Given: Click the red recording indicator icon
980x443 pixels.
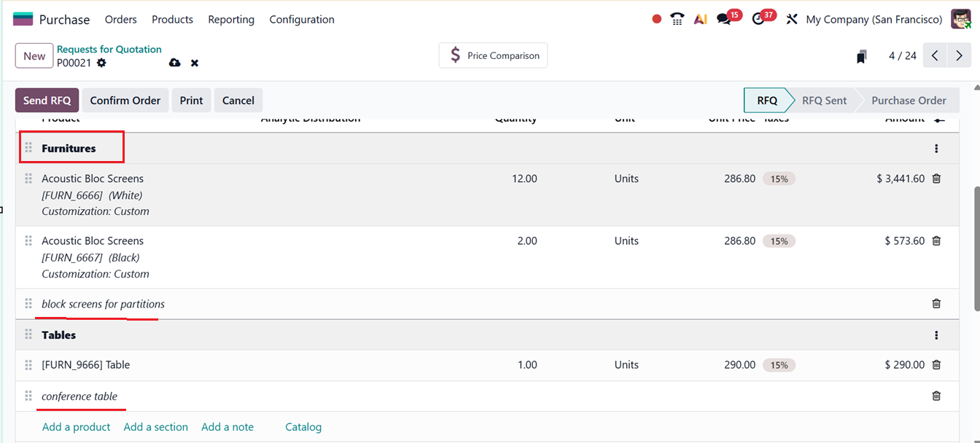Looking at the screenshot, I should (656, 20).
